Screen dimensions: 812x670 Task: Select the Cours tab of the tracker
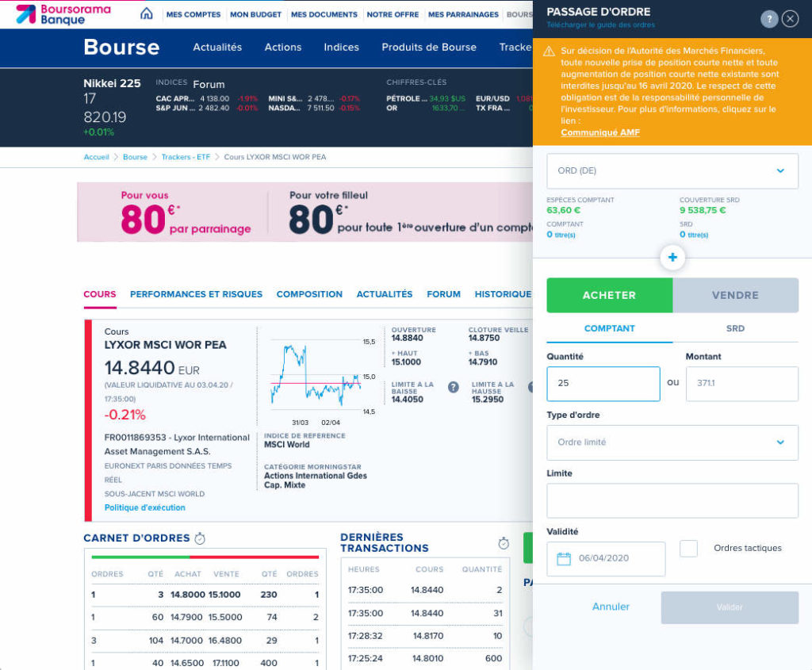[100, 294]
